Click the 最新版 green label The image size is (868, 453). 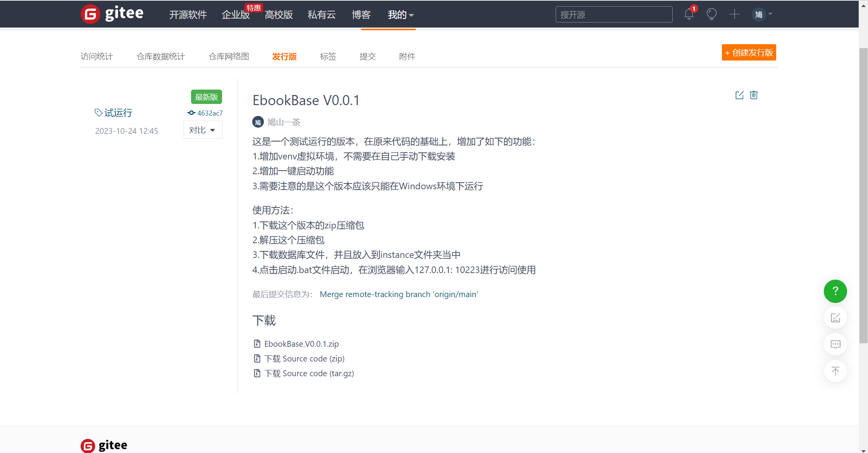pos(207,97)
